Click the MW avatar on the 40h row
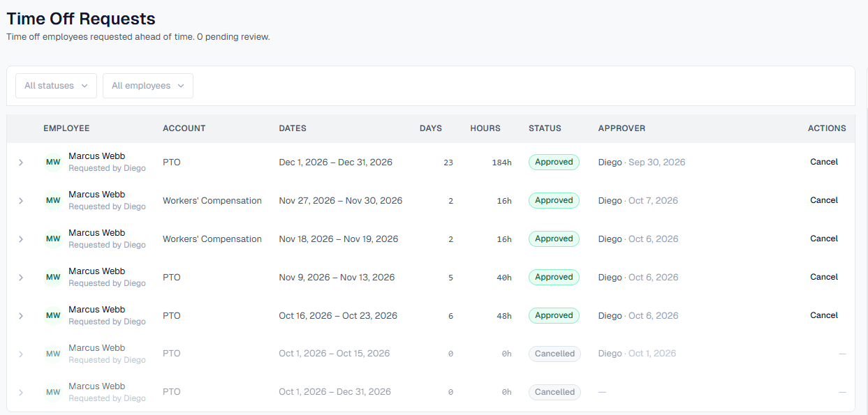 coord(53,278)
